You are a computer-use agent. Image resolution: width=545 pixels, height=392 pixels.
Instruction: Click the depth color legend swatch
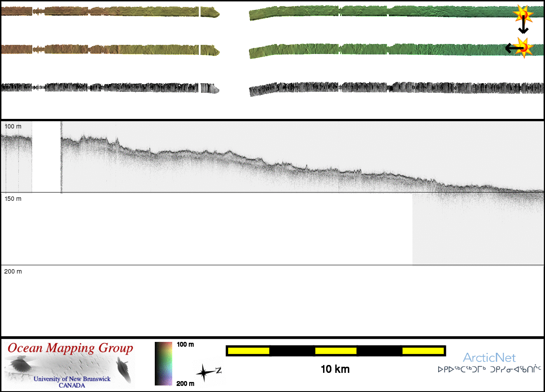point(163,364)
